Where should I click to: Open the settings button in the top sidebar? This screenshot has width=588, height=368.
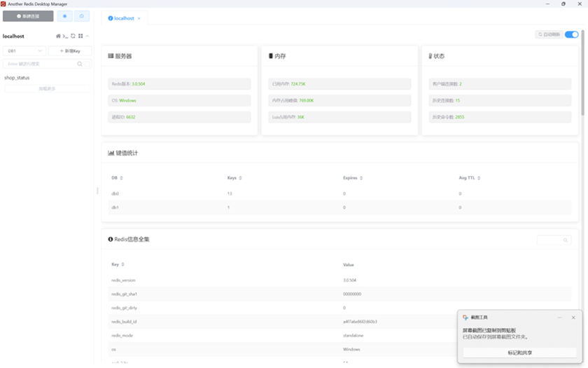click(65, 16)
